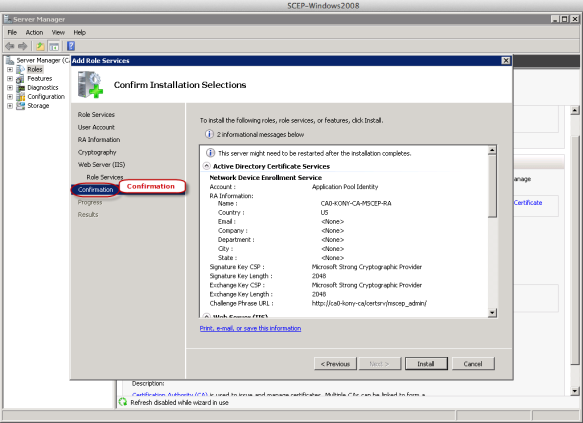The height and width of the screenshot is (423, 583).
Task: Select the Roles tree item label
Action: click(x=35, y=70)
